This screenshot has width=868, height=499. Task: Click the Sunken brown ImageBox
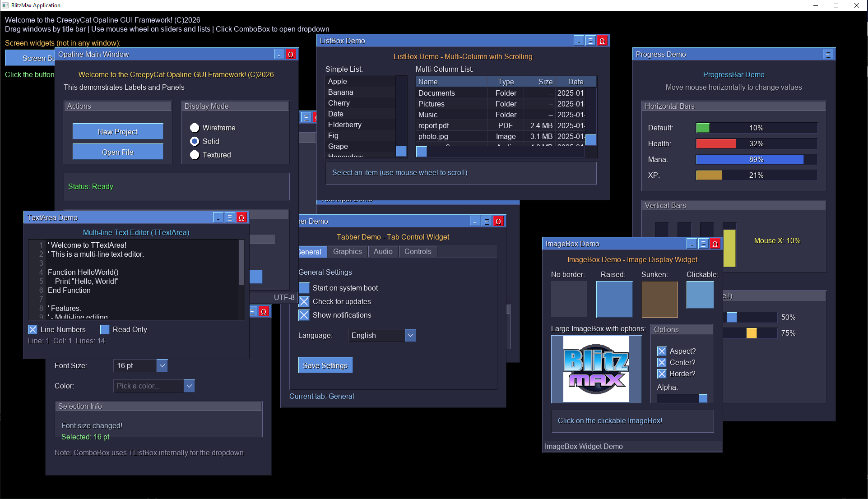click(x=659, y=299)
